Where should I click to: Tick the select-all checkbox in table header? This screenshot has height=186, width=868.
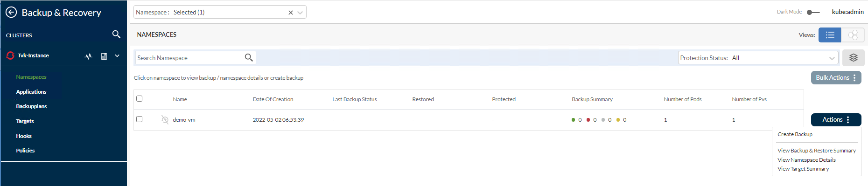pos(139,99)
